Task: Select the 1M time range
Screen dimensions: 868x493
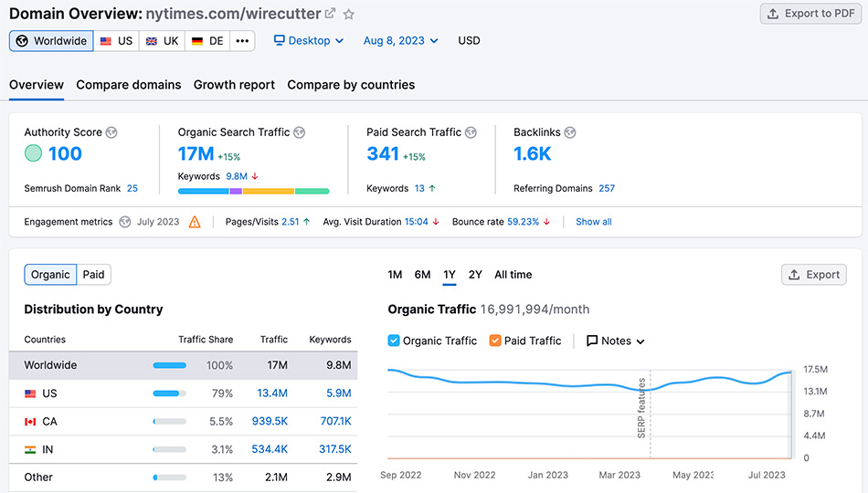Action: [x=395, y=275]
